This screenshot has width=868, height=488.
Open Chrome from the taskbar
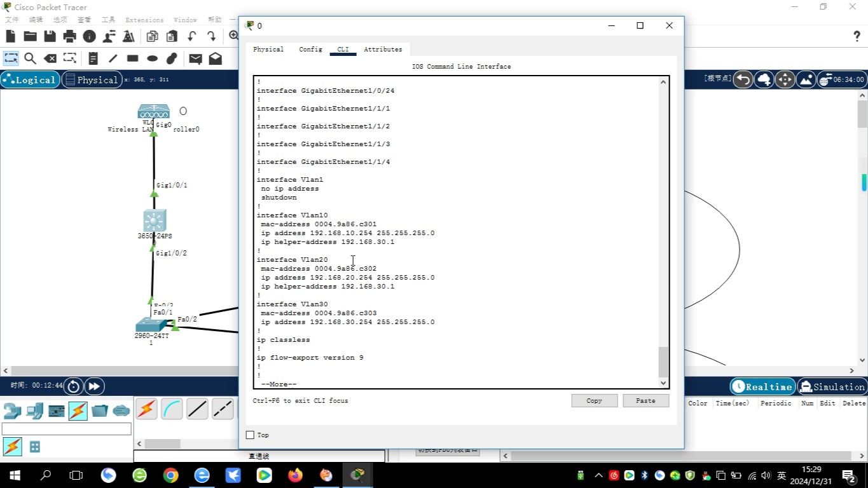[170, 475]
